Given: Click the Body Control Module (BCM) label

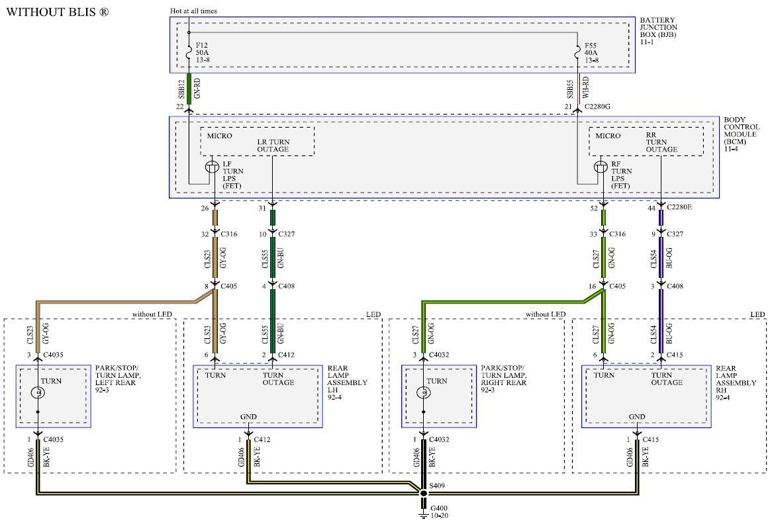Looking at the screenshot, I should click(741, 136).
